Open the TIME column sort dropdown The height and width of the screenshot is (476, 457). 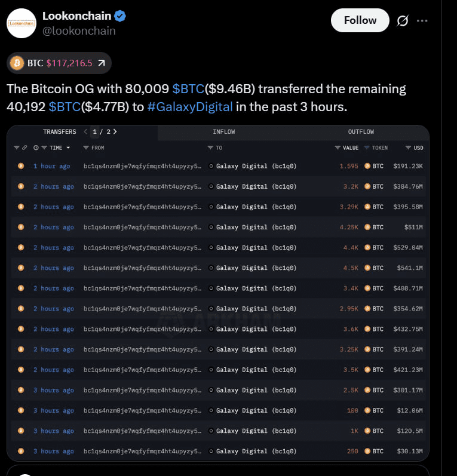coord(68,148)
